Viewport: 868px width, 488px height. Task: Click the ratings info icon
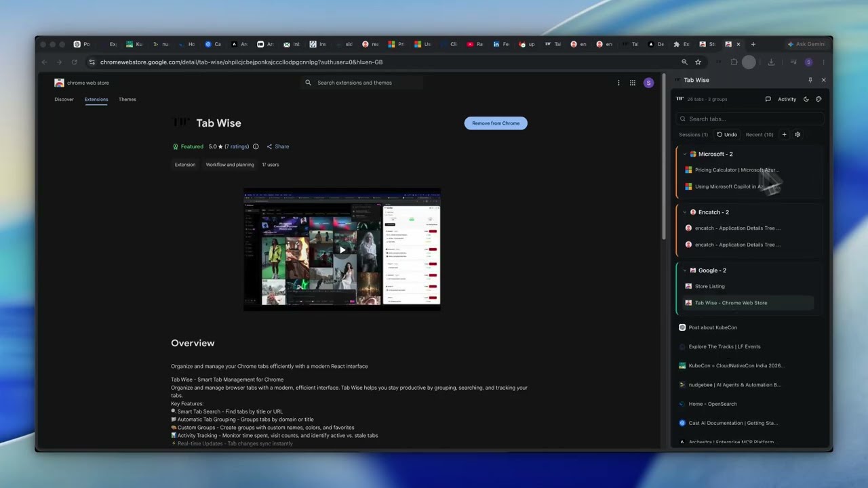(x=256, y=146)
